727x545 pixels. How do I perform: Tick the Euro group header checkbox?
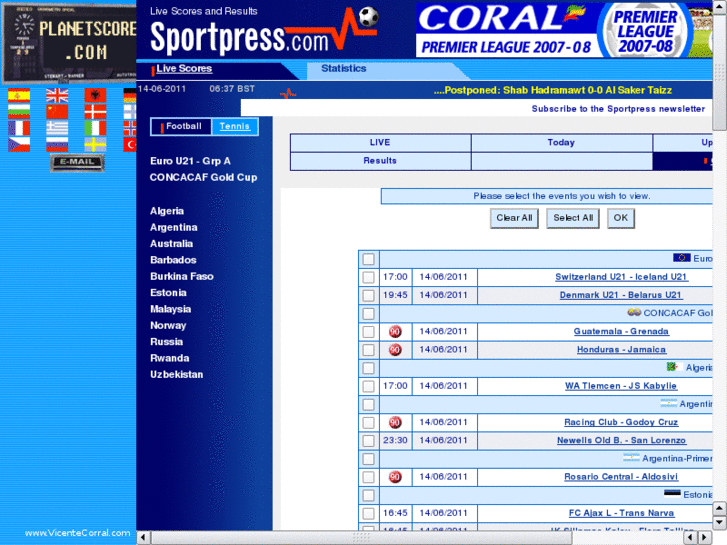(x=369, y=259)
